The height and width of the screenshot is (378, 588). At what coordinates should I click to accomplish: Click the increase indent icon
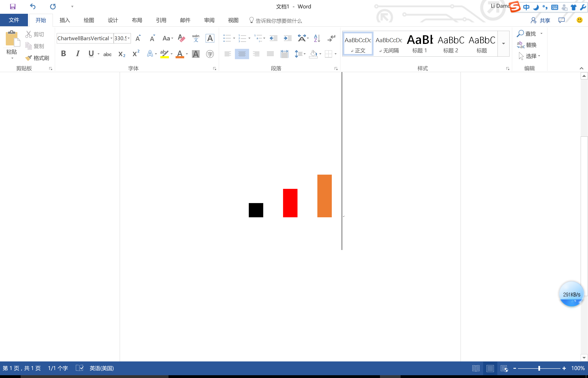[x=287, y=38]
